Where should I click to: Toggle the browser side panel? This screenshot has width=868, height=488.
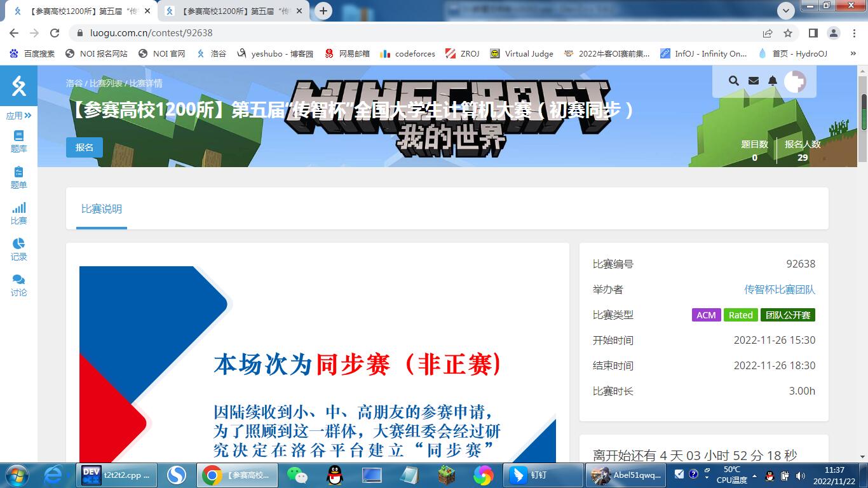tap(813, 33)
